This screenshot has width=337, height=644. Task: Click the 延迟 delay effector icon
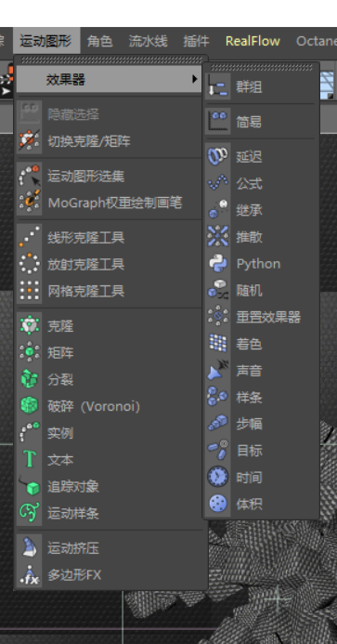point(218,156)
